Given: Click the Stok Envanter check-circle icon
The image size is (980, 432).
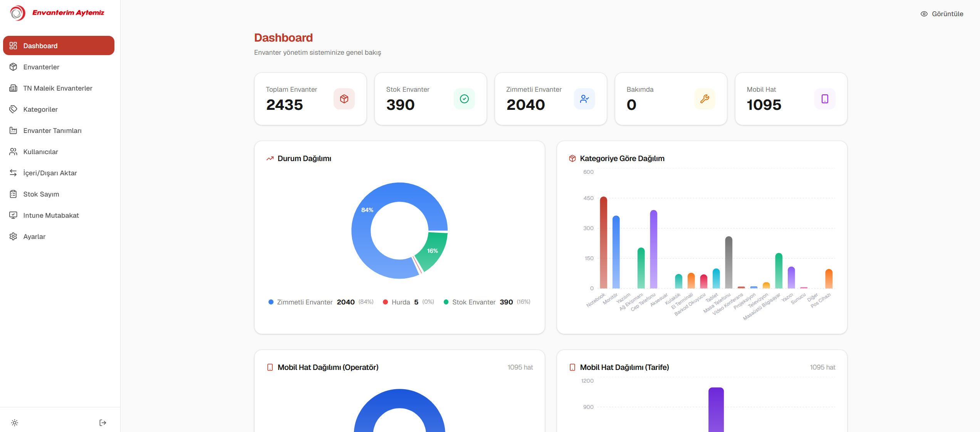Looking at the screenshot, I should coord(465,99).
